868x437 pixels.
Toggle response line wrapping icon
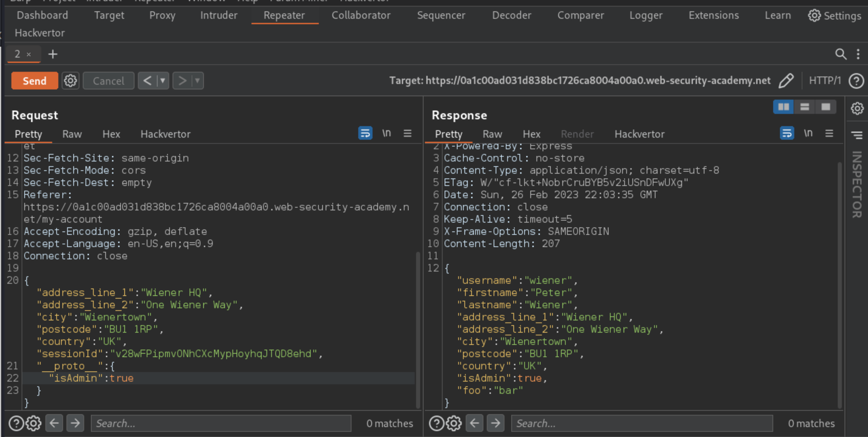coord(787,133)
